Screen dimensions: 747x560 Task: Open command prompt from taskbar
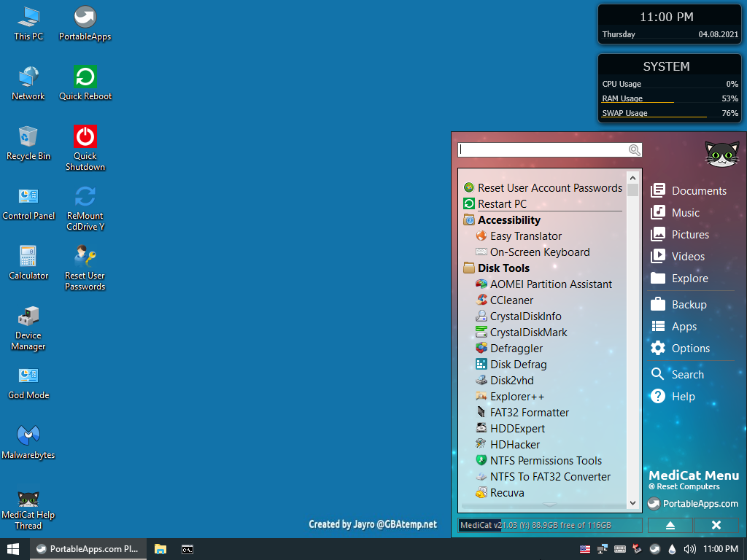click(x=187, y=549)
